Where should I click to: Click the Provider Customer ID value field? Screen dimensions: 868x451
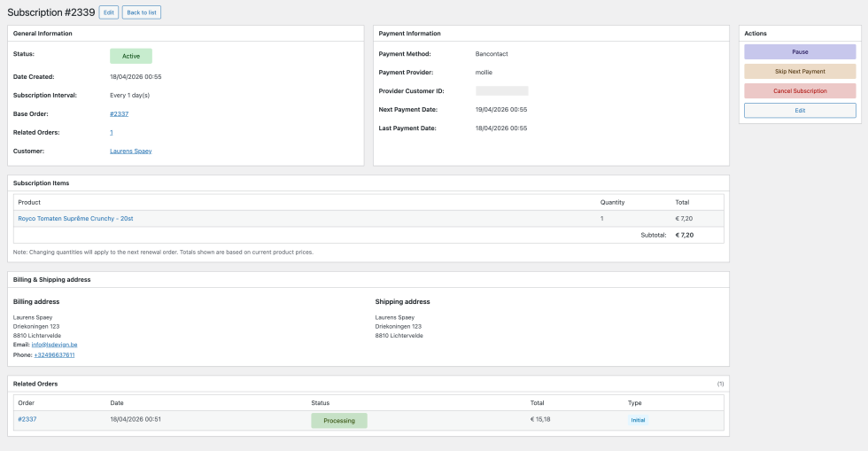pos(502,90)
